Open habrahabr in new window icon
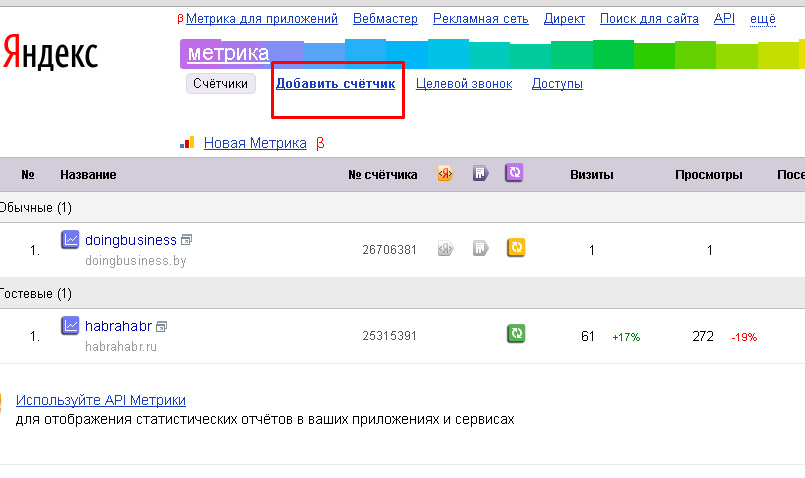The width and height of the screenshot is (805, 478). [x=161, y=327]
